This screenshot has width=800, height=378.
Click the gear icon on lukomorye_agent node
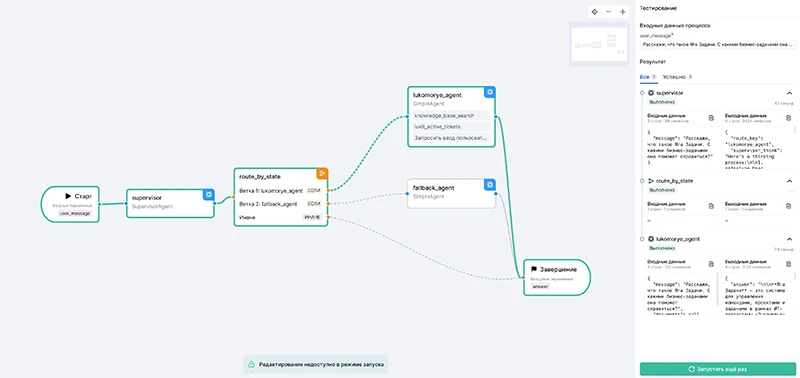[490, 92]
